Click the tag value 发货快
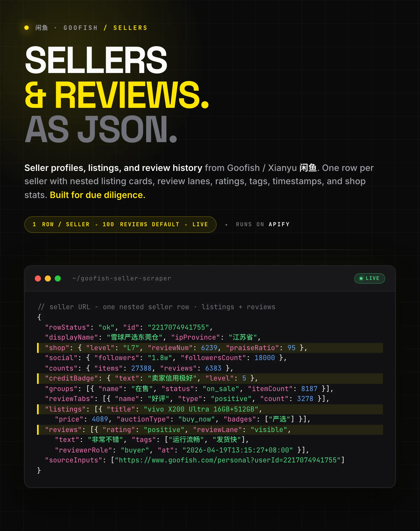The image size is (420, 531). click(x=227, y=440)
